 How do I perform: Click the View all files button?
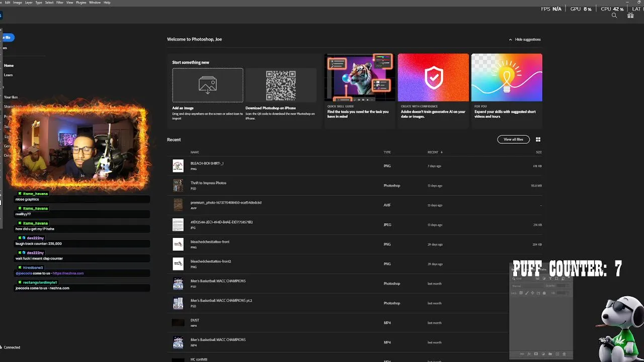click(x=513, y=139)
